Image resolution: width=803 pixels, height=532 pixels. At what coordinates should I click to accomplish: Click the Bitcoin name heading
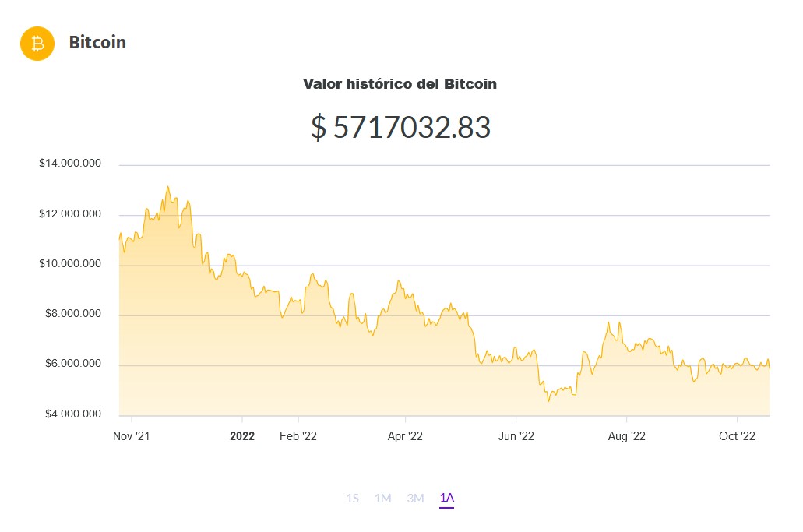pos(97,43)
